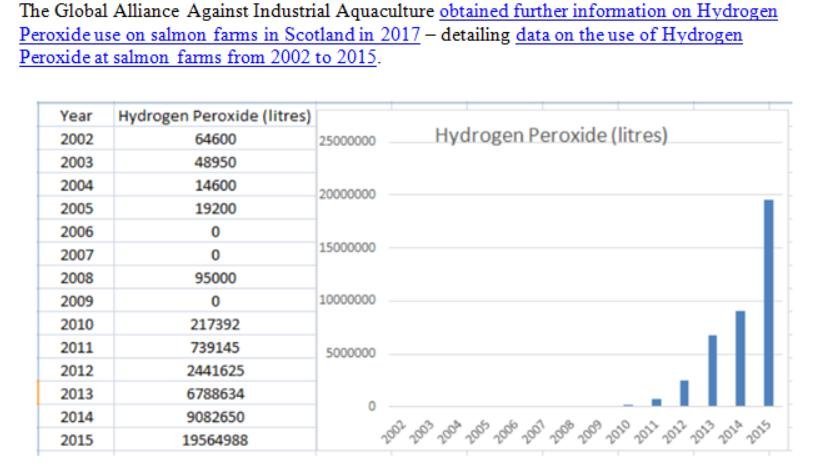Select the 2013 bar in the chart
824x472 pixels.
pos(712,371)
